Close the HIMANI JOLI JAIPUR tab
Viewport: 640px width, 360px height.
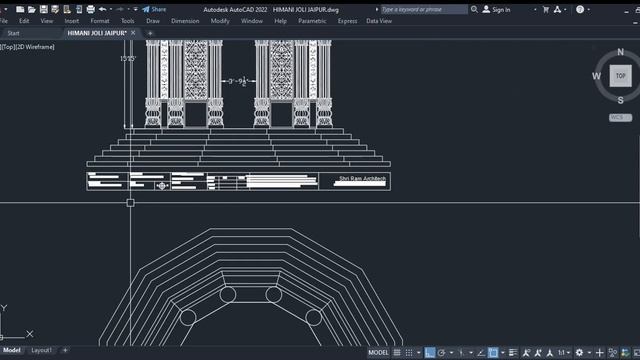point(133,33)
